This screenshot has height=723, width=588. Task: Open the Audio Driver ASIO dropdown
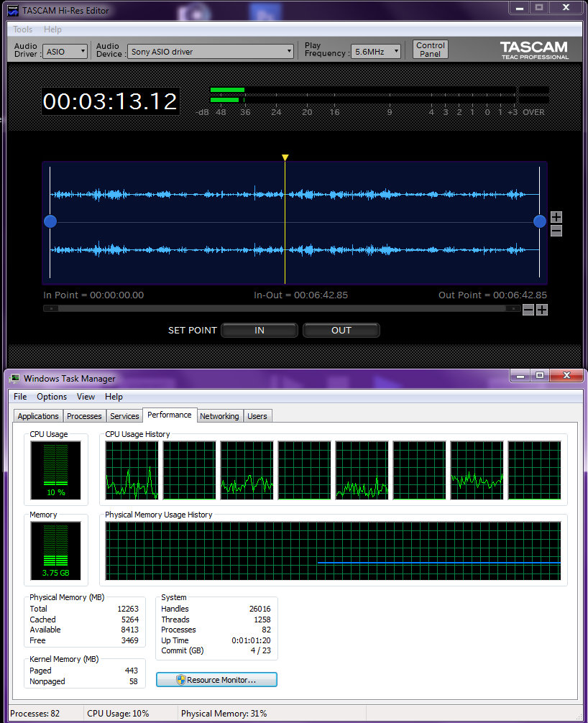tap(65, 51)
